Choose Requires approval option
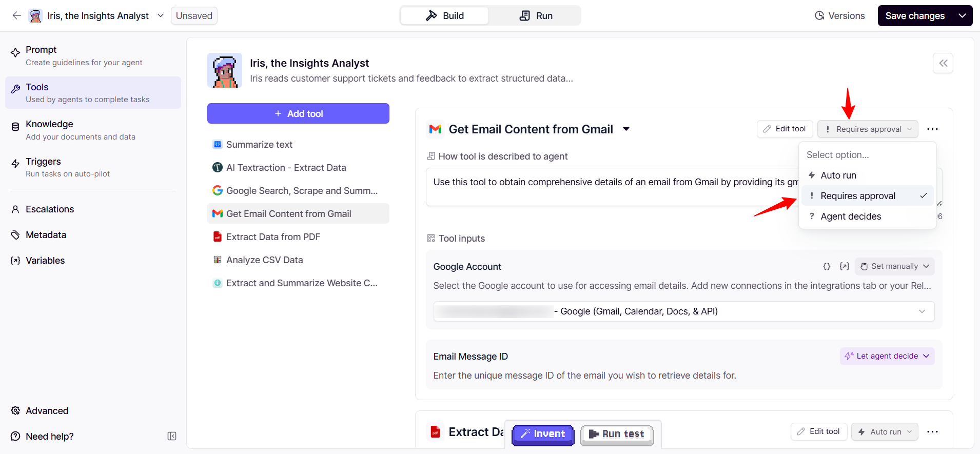This screenshot has height=454, width=980. (x=867, y=196)
